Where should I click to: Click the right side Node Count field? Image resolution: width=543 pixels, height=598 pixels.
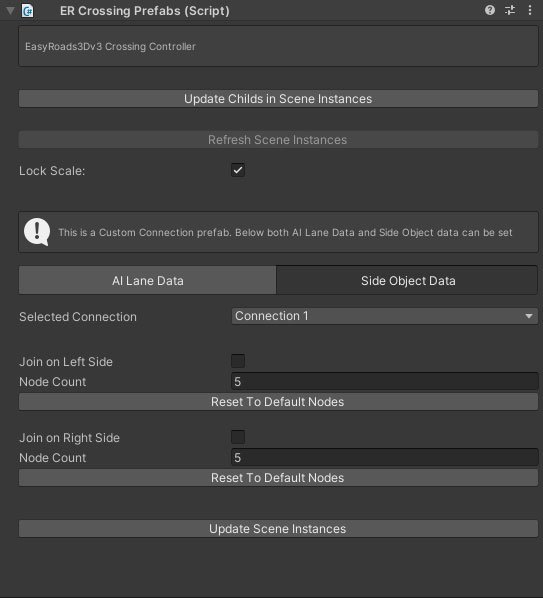point(384,457)
